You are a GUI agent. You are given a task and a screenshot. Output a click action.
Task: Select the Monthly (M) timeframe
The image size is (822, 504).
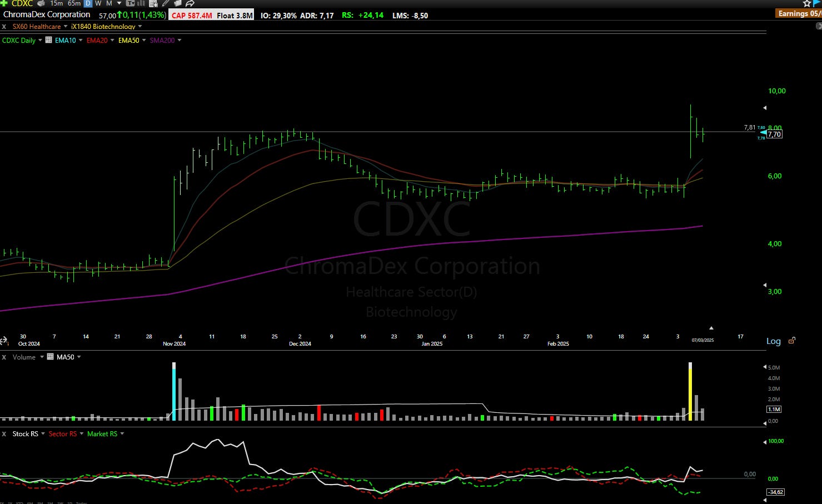click(109, 3)
